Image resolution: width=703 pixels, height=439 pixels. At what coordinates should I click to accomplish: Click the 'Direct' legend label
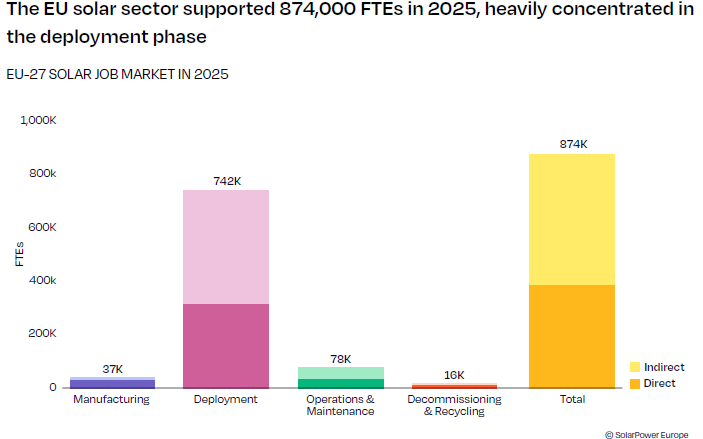[x=659, y=383]
